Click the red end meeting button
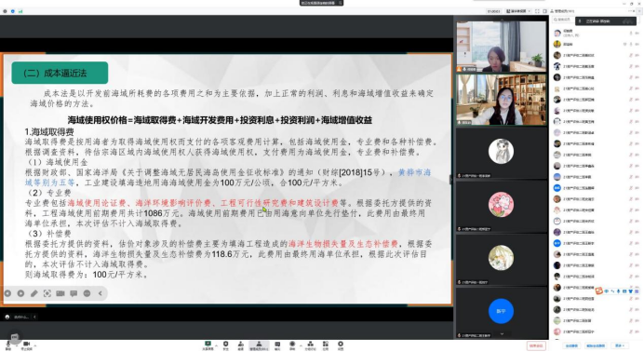The image size is (644, 352). click(x=536, y=345)
